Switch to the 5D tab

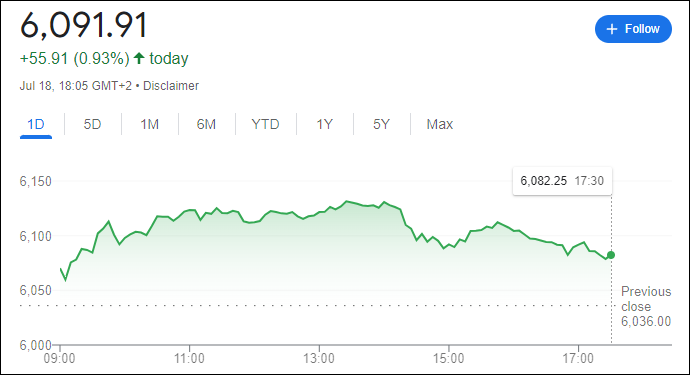tap(92, 125)
